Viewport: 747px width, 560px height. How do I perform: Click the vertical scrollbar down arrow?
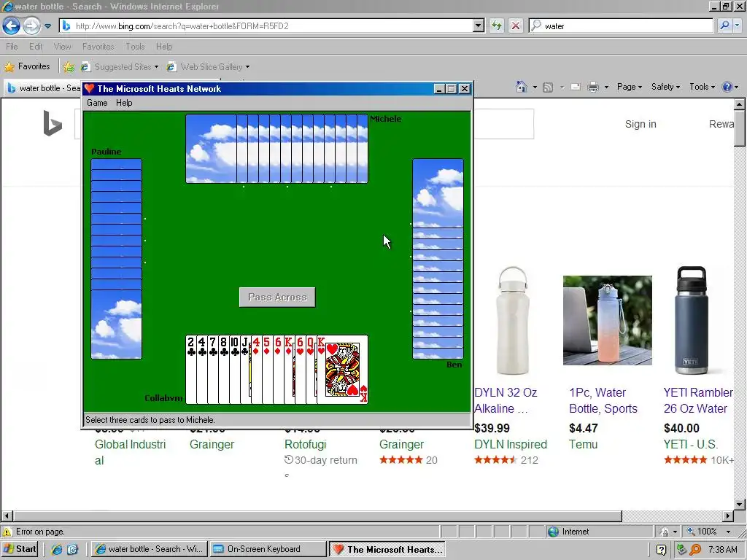point(740,505)
